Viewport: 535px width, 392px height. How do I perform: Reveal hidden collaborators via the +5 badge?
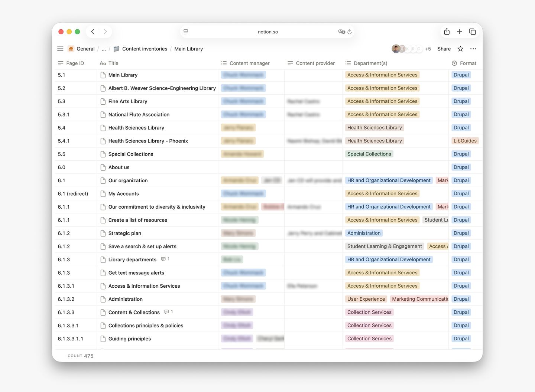[x=428, y=49]
